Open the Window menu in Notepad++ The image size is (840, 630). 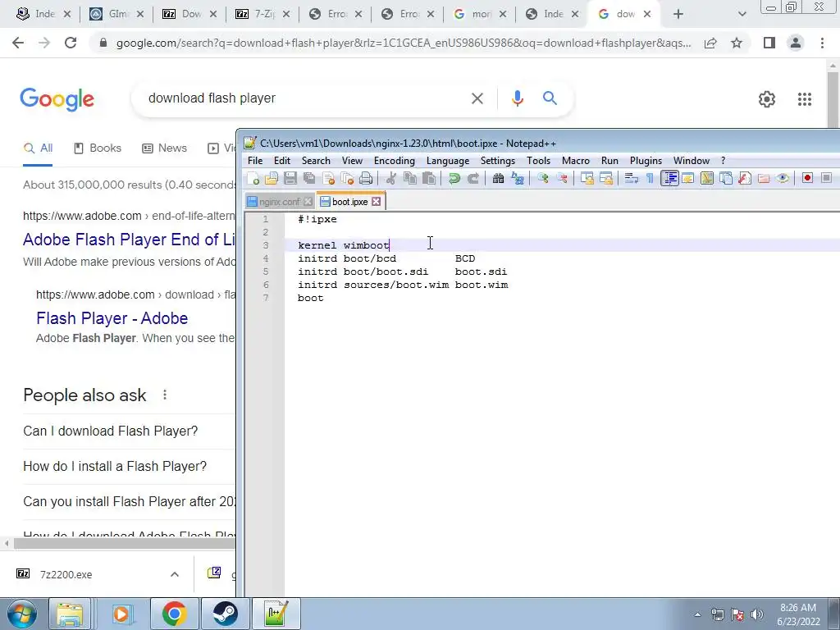coord(691,161)
